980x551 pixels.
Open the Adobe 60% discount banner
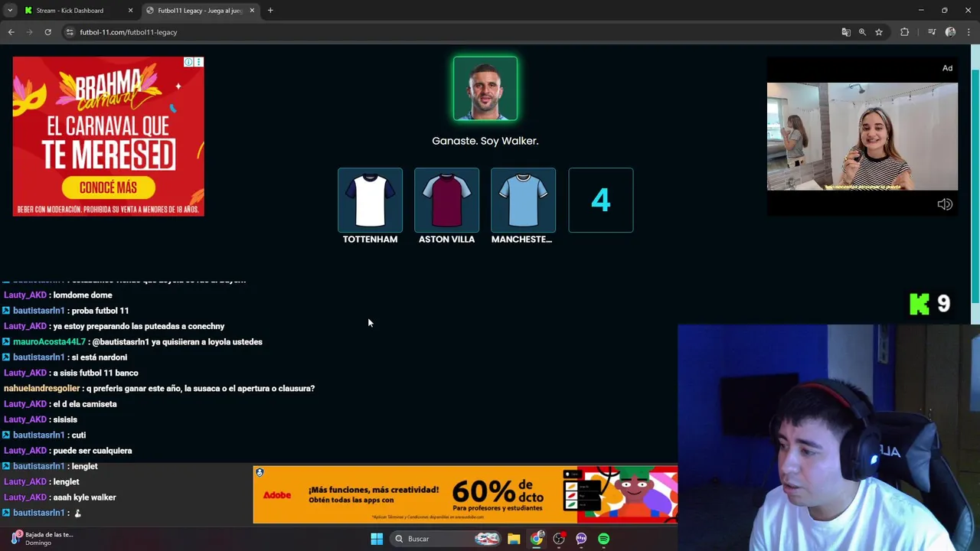(x=465, y=494)
